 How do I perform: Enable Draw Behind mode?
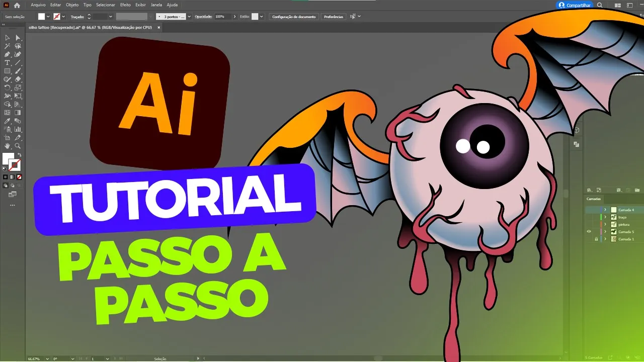point(13,186)
